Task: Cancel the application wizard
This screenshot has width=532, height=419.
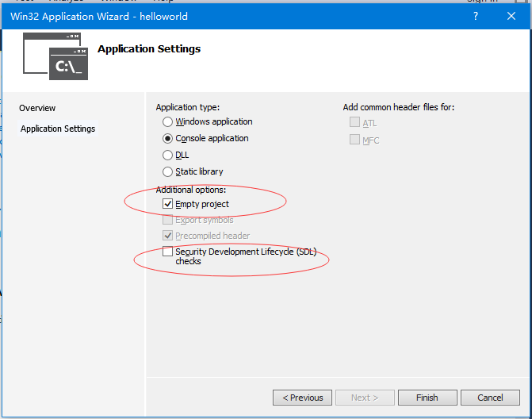Action: tap(490, 398)
